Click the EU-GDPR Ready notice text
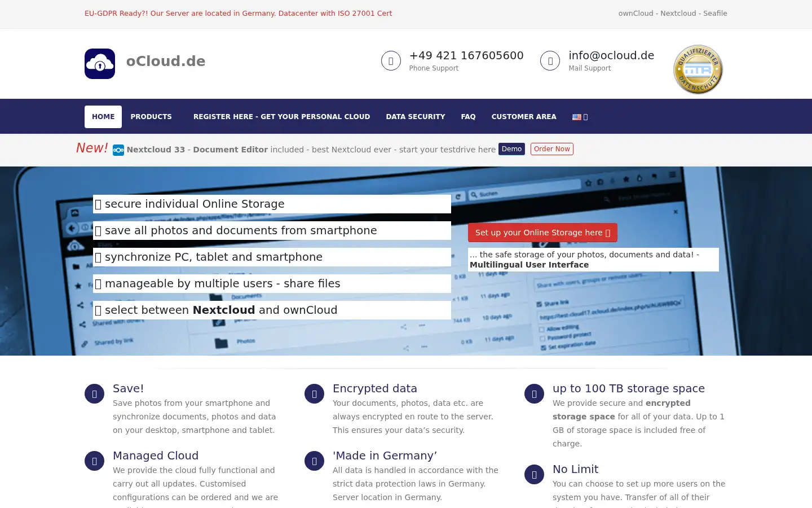The height and width of the screenshot is (508, 812). [x=239, y=14]
